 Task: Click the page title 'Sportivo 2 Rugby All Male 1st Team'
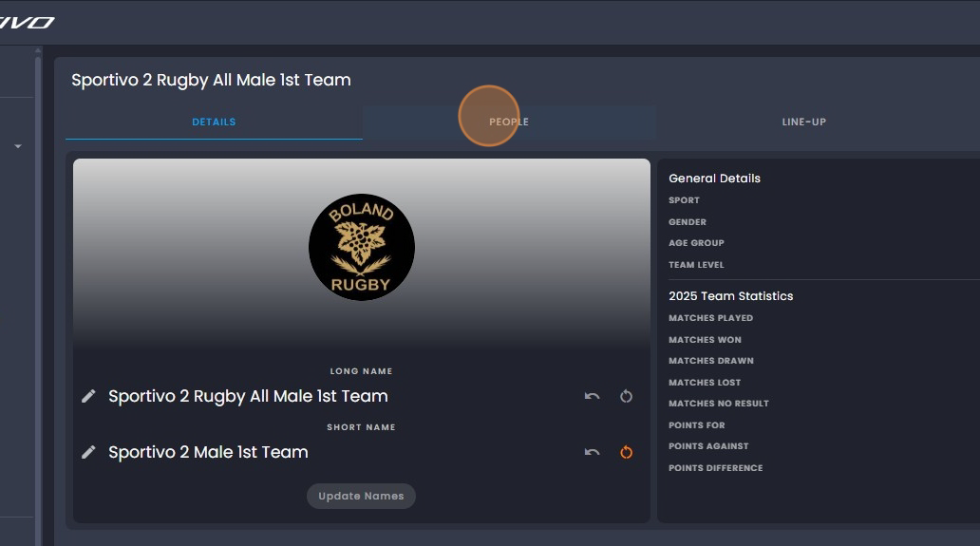click(211, 80)
